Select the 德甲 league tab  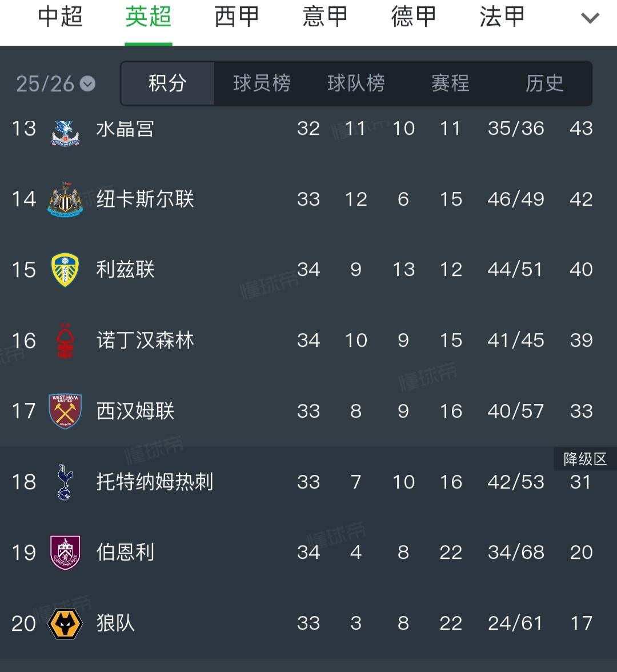[413, 17]
